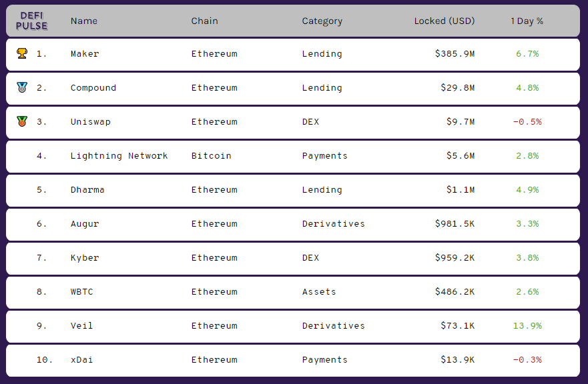Click the Kyber entry name
This screenshot has width=588, height=384.
point(85,258)
